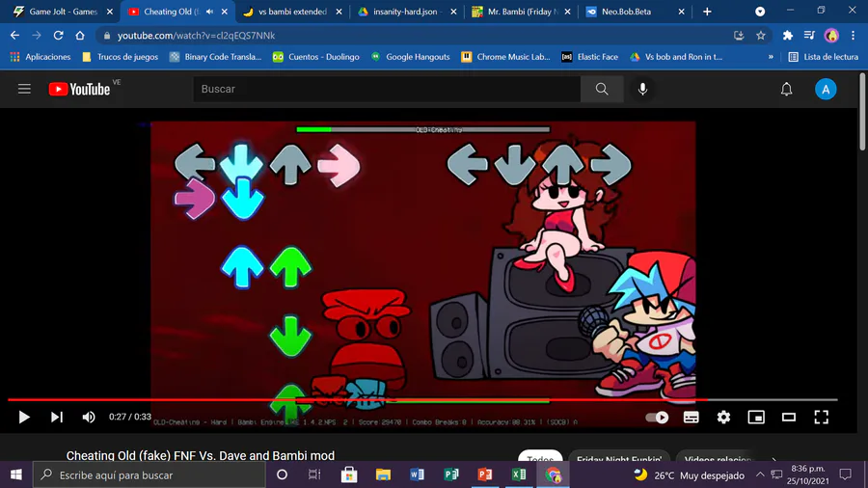Bookmark this page with star

pos(761,36)
